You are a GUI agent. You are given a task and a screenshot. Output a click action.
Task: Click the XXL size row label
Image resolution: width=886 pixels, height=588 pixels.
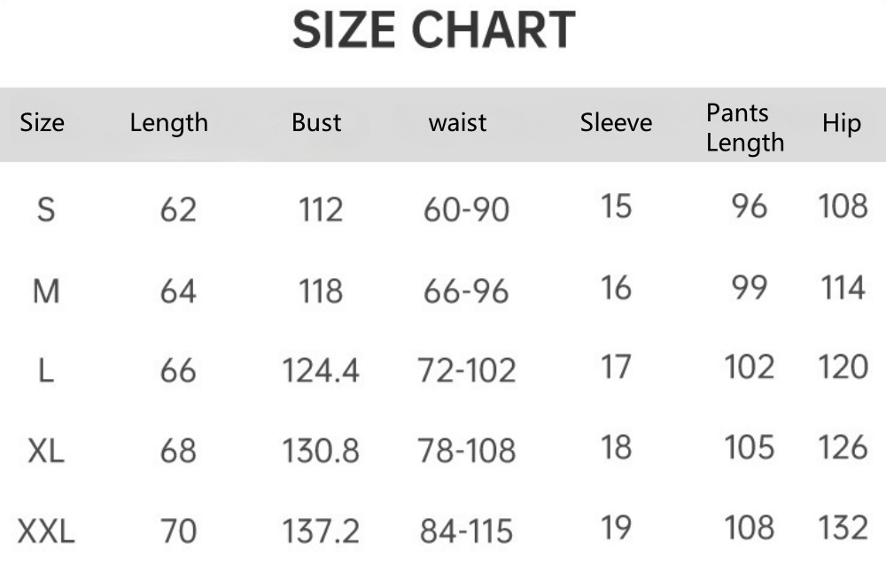click(x=46, y=531)
